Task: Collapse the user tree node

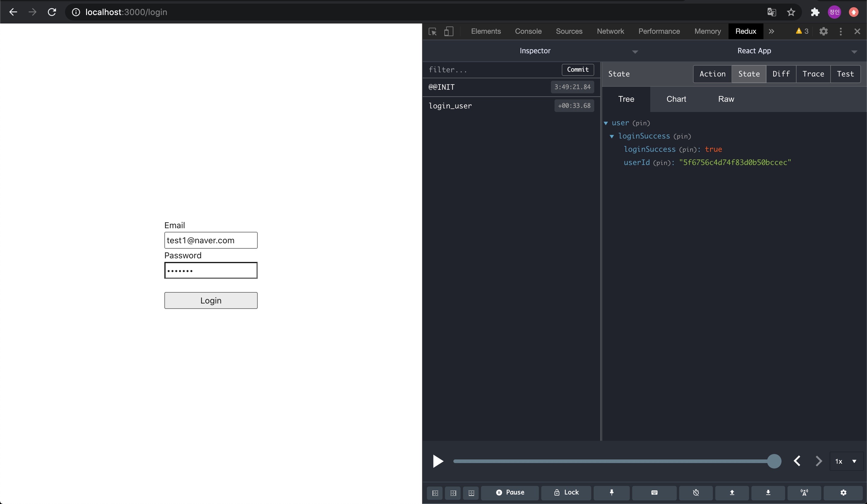Action: [x=606, y=123]
